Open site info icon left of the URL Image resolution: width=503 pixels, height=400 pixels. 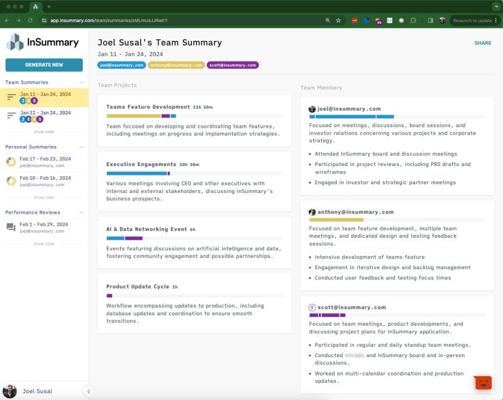click(44, 20)
